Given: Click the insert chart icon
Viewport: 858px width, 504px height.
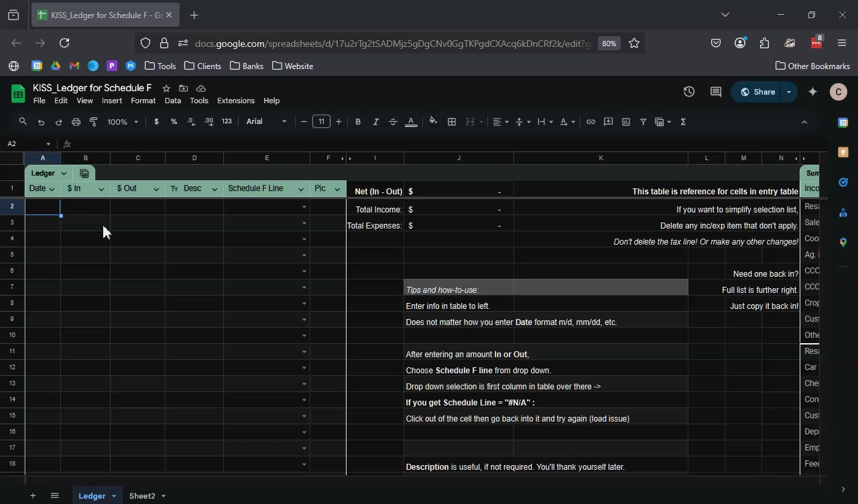Looking at the screenshot, I should pyautogui.click(x=626, y=122).
